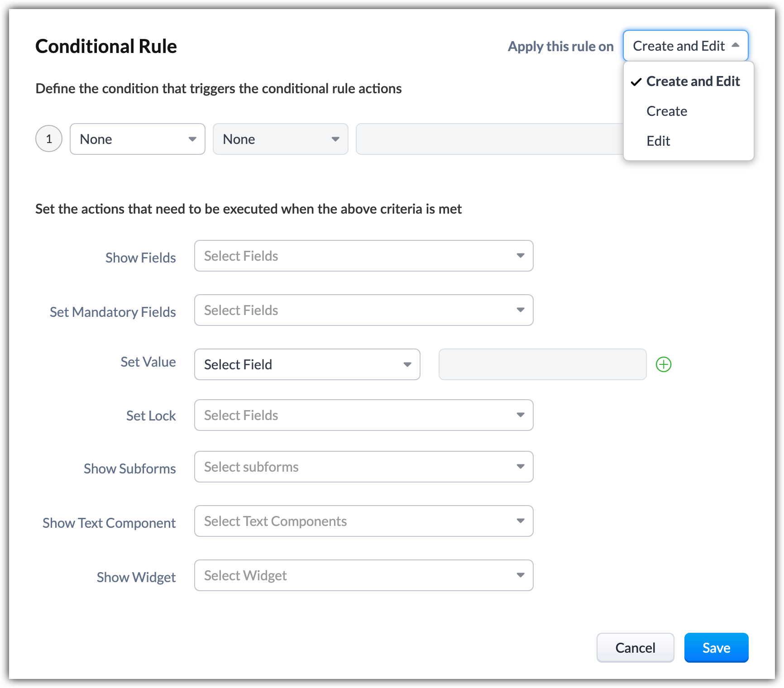Click the green plus icon beside Set Value
The width and height of the screenshot is (784, 688).
click(x=664, y=364)
